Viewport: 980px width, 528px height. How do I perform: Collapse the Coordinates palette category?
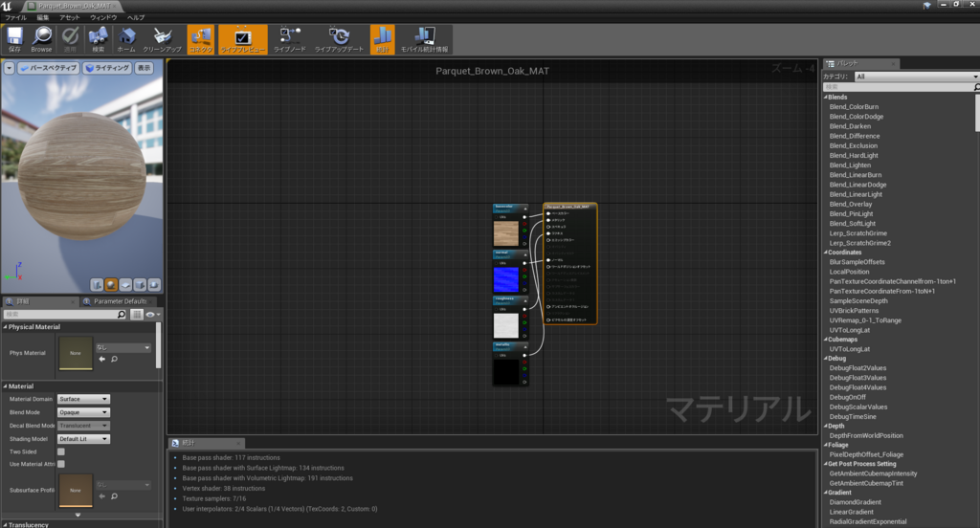point(826,253)
